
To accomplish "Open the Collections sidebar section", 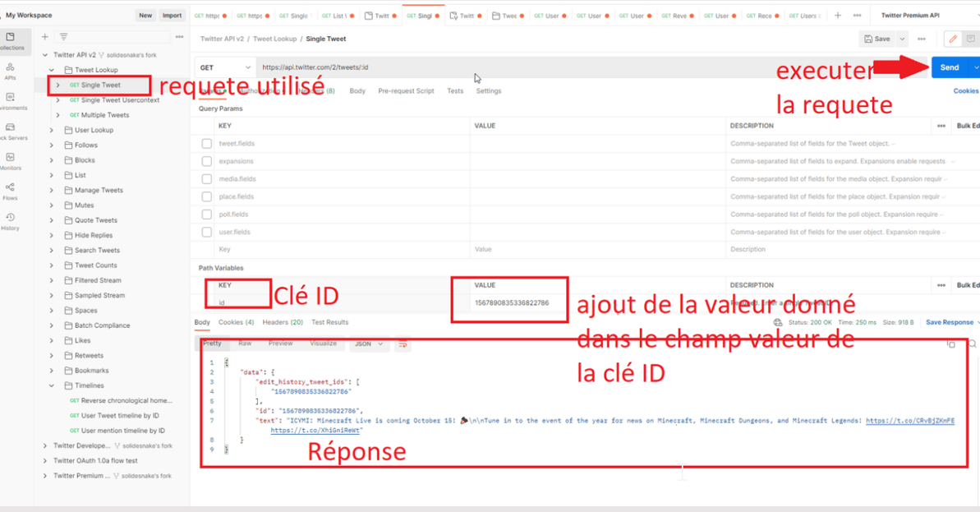I will pos(11,40).
